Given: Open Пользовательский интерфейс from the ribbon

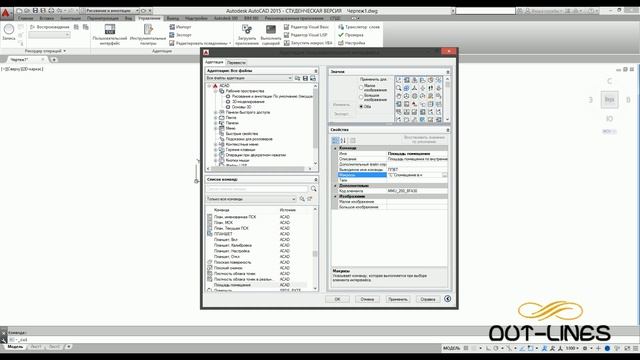Looking at the screenshot, I should click(x=109, y=34).
